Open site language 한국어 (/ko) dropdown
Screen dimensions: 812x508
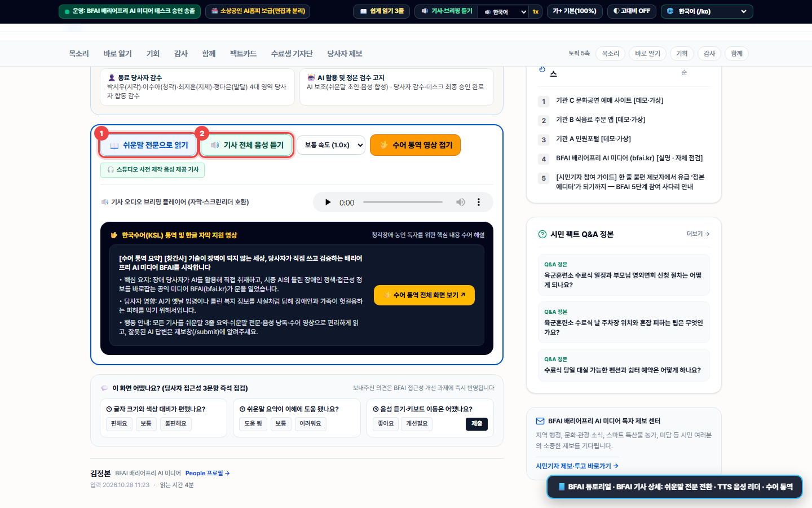click(707, 11)
